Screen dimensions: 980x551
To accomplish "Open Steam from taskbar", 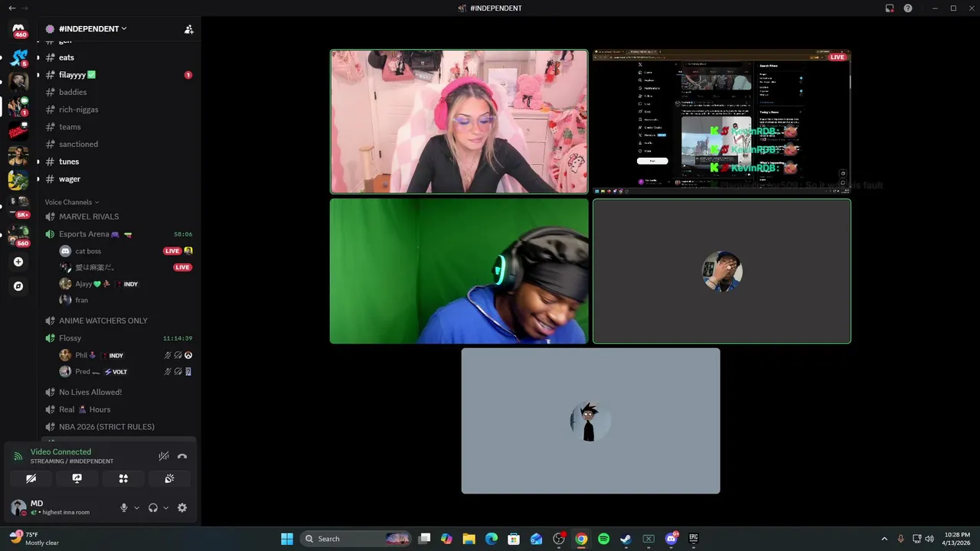I will click(x=626, y=539).
